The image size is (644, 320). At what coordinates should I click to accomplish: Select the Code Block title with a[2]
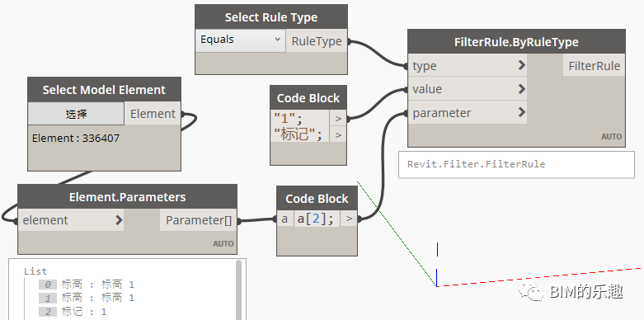317,199
